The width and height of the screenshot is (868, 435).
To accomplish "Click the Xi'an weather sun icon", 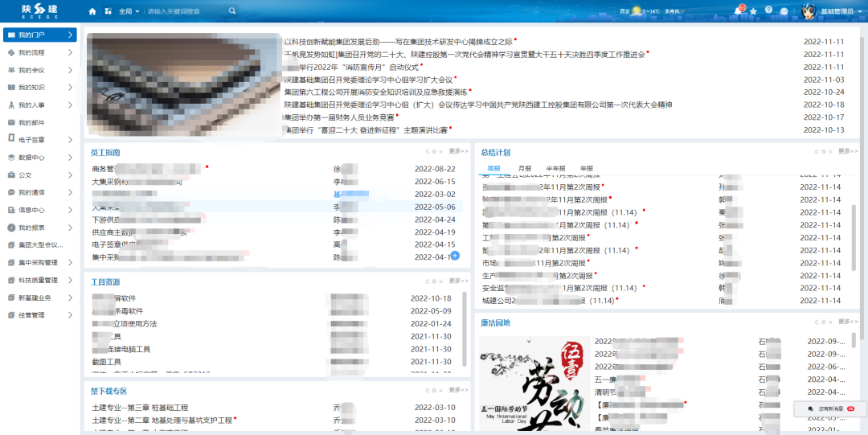I will 637,10.
